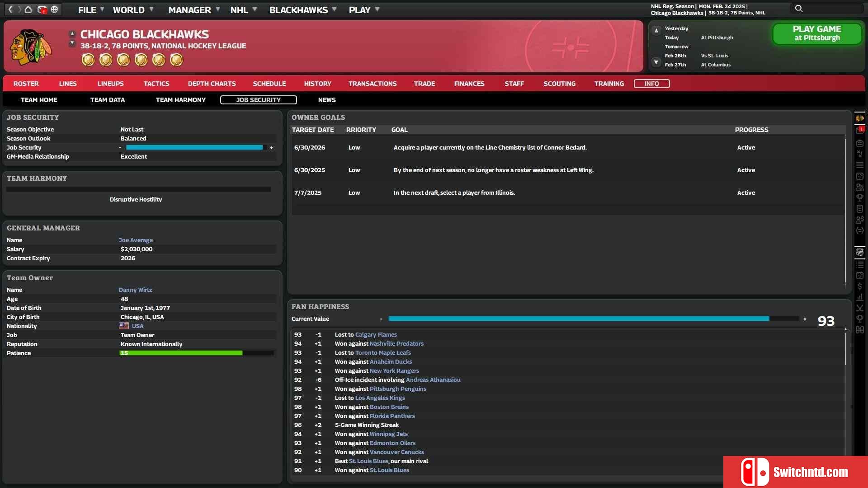Image resolution: width=868 pixels, height=488 pixels.
Task: Open general manager Joe Average link
Action: coord(136,240)
